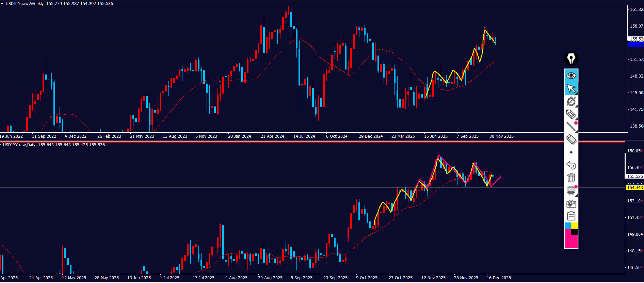This screenshot has width=644, height=283.
Task: Toggle the disappearing ink timer icon
Action: tap(571, 101)
